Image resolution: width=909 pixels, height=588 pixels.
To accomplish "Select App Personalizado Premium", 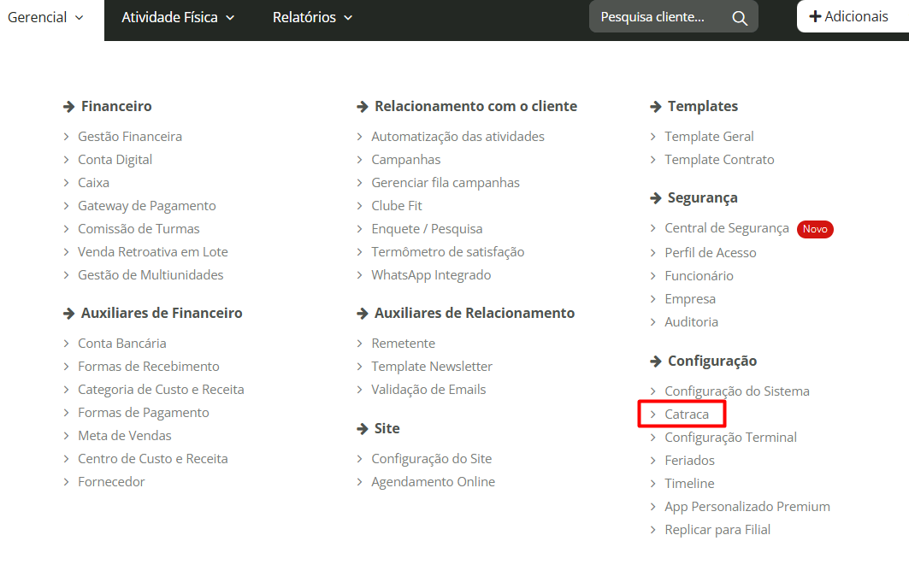I will pos(747,507).
